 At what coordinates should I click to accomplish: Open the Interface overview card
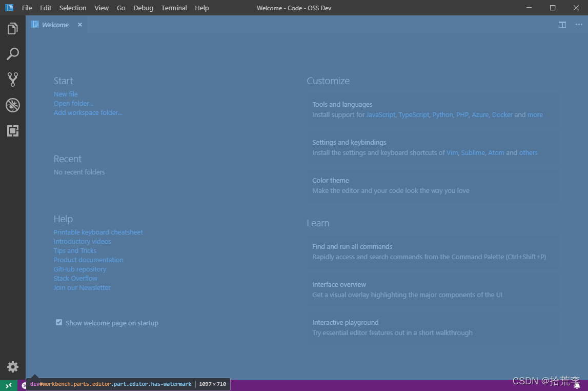pyautogui.click(x=434, y=290)
